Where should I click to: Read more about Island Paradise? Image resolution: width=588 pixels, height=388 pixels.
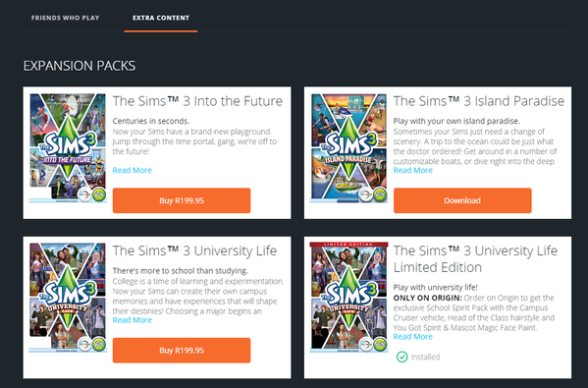click(413, 170)
